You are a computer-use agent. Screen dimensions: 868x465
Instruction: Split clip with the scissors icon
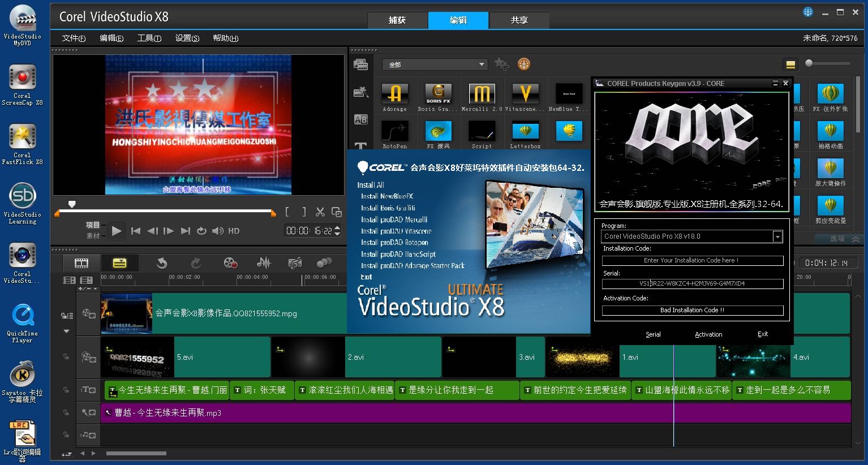pyautogui.click(x=320, y=212)
